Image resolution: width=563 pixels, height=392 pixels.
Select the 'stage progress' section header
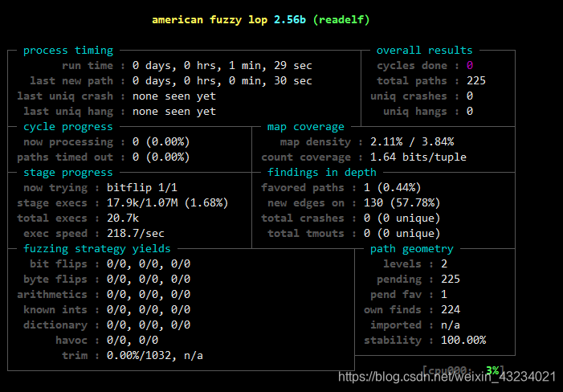tap(68, 173)
